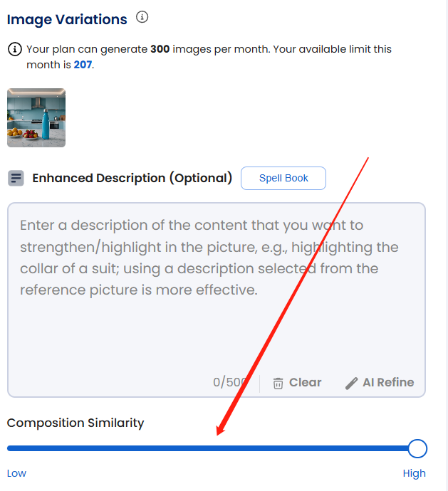The height and width of the screenshot is (491, 448).
Task: Click the Image Variations heading
Action: 67,19
